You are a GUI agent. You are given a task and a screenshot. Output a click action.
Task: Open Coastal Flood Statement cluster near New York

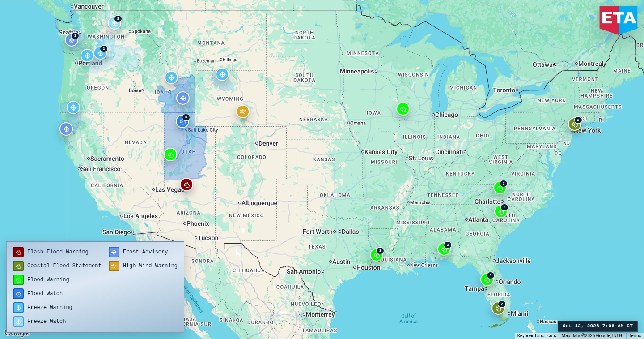point(575,124)
